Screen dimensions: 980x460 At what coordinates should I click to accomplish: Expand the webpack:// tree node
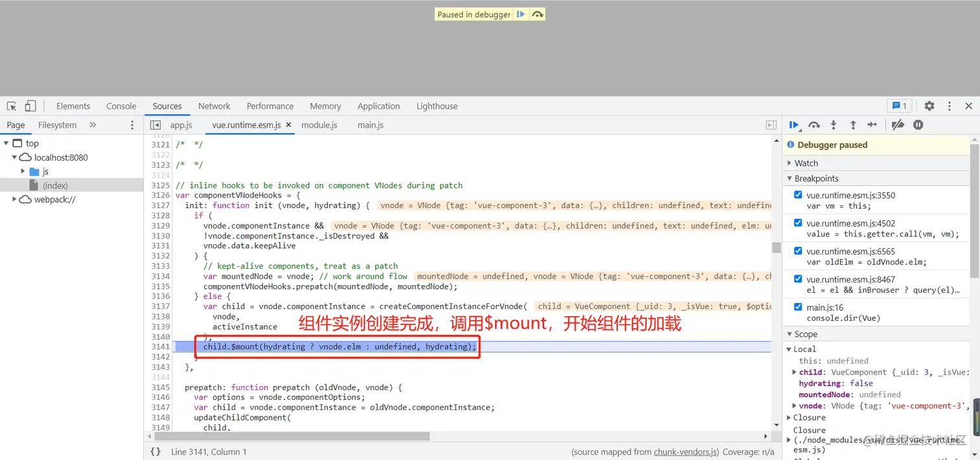pyautogui.click(x=14, y=200)
